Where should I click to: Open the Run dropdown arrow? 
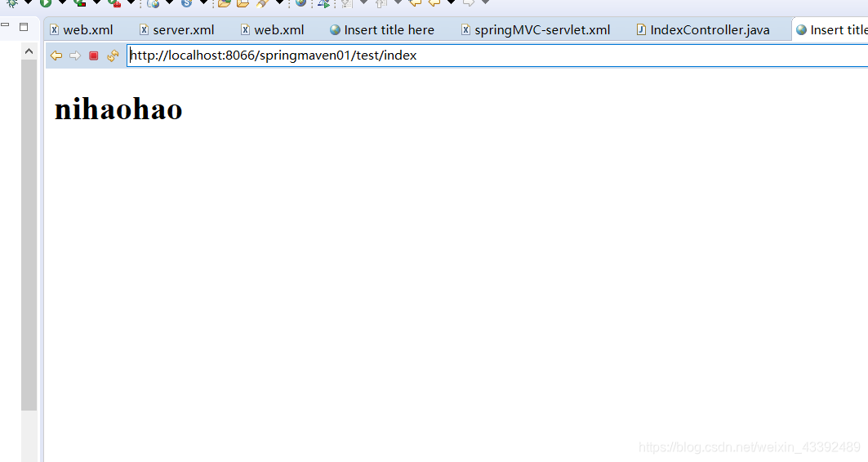coord(63,2)
